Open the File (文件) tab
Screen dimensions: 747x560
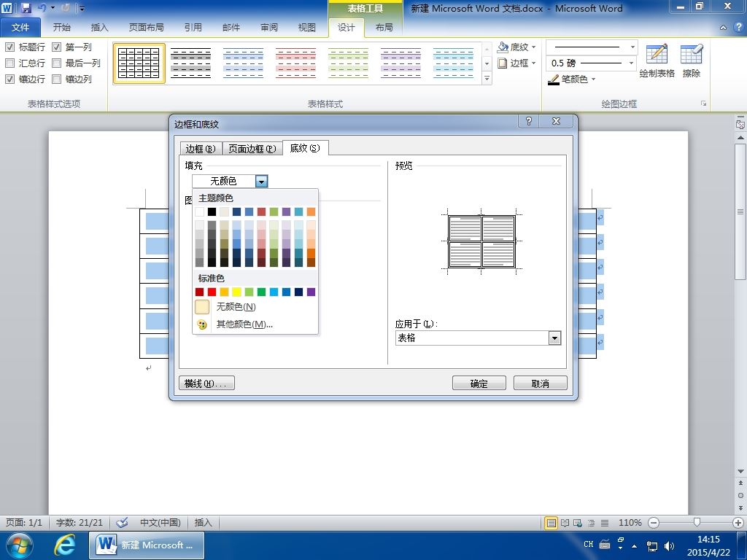[x=20, y=28]
